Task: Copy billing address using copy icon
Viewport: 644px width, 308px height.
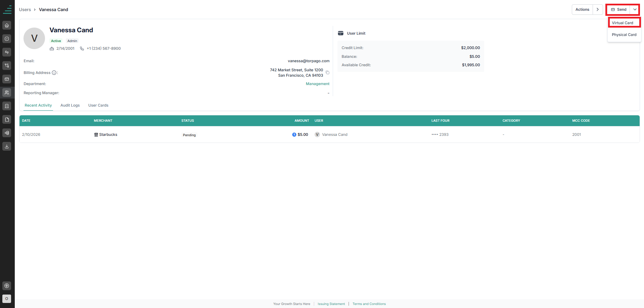Action: [x=327, y=73]
